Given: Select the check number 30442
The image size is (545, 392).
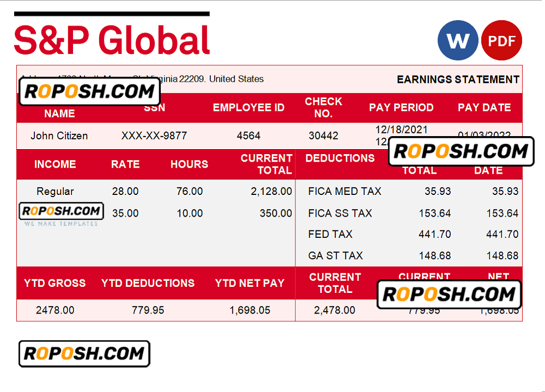Looking at the screenshot, I should point(323,136).
